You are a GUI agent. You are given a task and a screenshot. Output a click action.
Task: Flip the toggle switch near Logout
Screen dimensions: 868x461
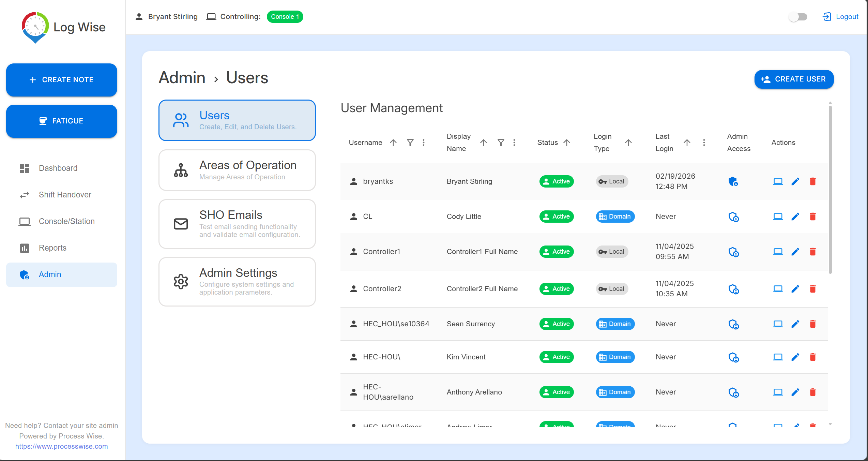pyautogui.click(x=798, y=16)
